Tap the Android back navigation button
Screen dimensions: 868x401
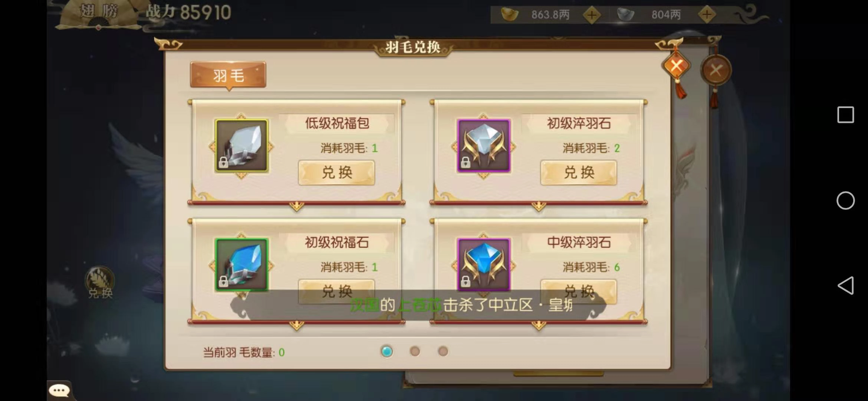(846, 286)
